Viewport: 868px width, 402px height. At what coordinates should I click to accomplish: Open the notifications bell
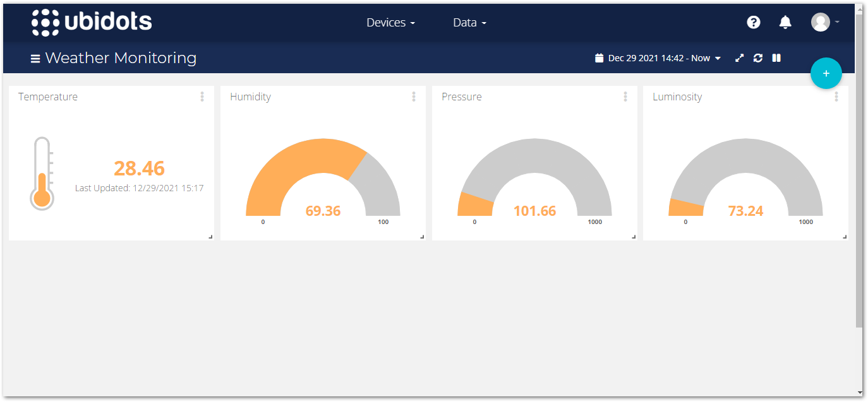[785, 23]
